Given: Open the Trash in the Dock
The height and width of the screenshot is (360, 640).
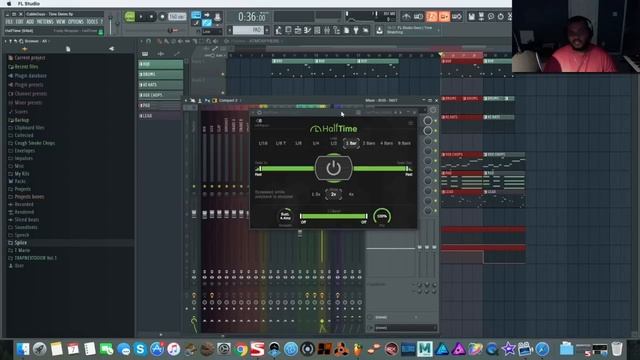Looking at the screenshot, I should (617, 349).
